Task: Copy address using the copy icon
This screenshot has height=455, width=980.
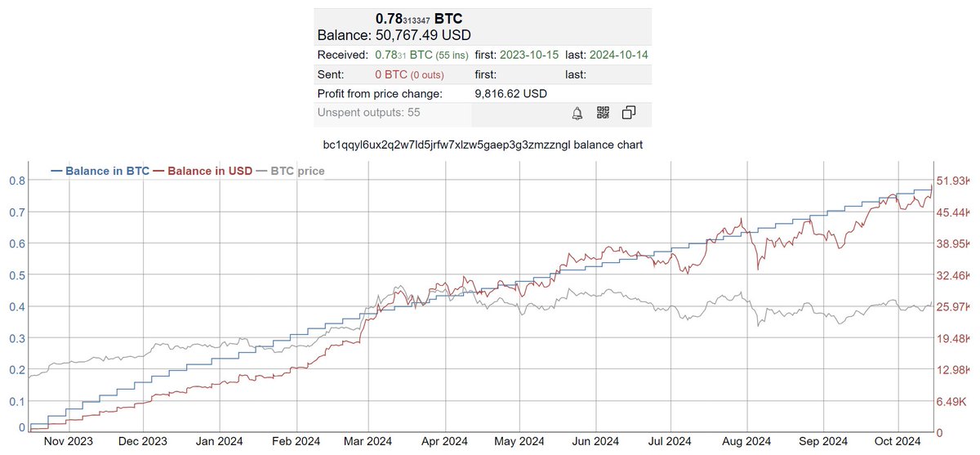Action: pyautogui.click(x=629, y=113)
